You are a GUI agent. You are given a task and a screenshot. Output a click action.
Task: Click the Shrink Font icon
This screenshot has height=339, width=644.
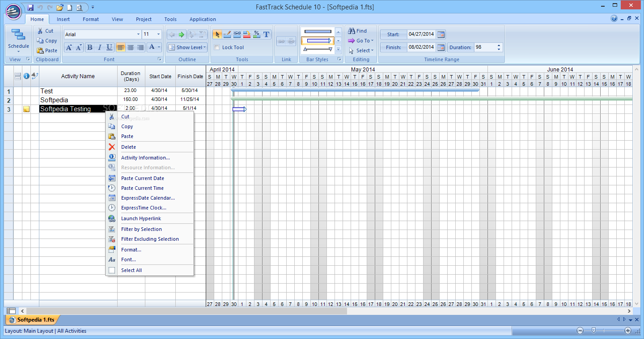pos(78,47)
